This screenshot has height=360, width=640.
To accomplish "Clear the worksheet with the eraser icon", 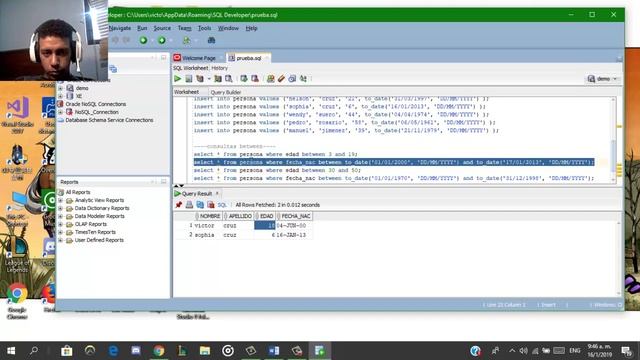I will [x=281, y=79].
